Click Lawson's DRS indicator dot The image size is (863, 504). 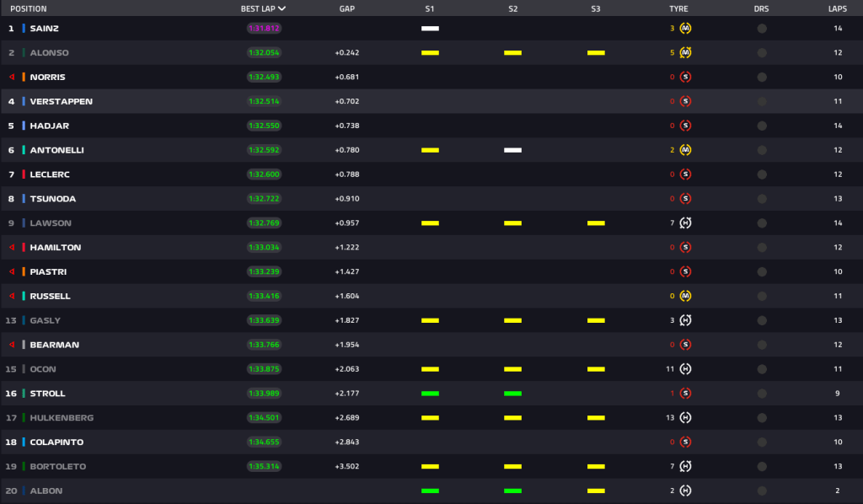(762, 223)
